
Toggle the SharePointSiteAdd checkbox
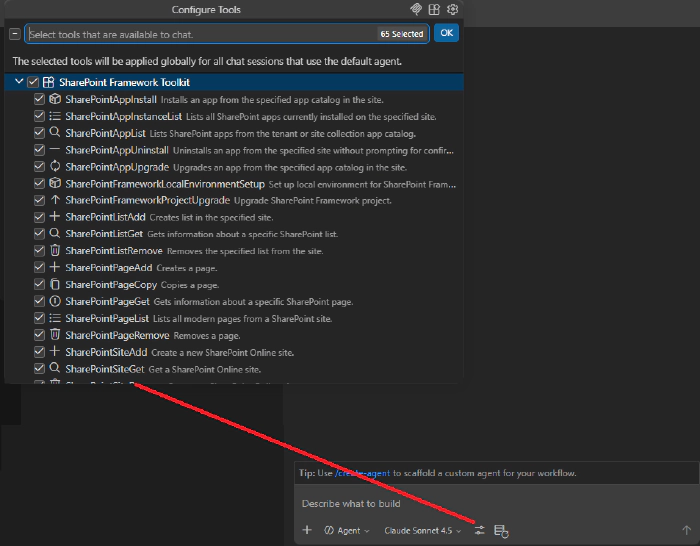coord(39,352)
